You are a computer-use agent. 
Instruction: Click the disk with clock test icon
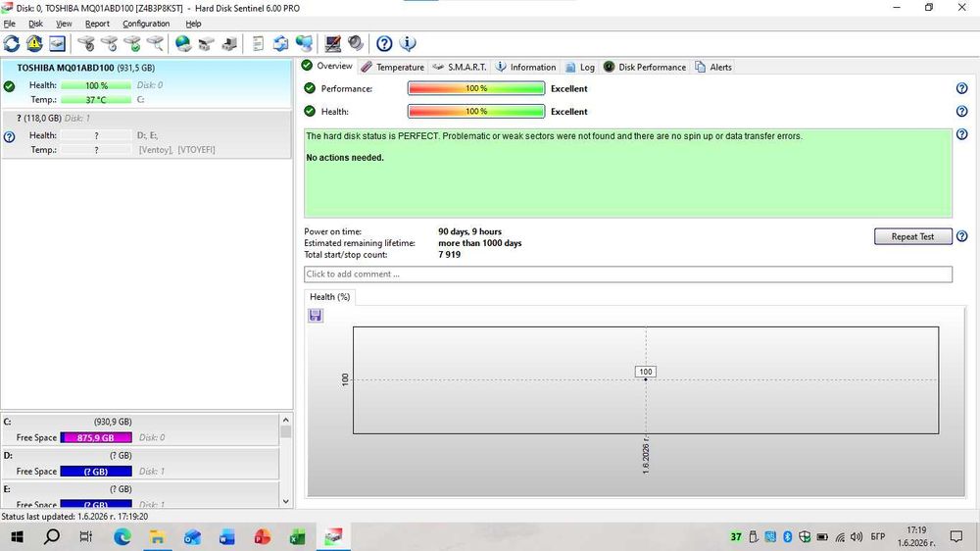(109, 44)
